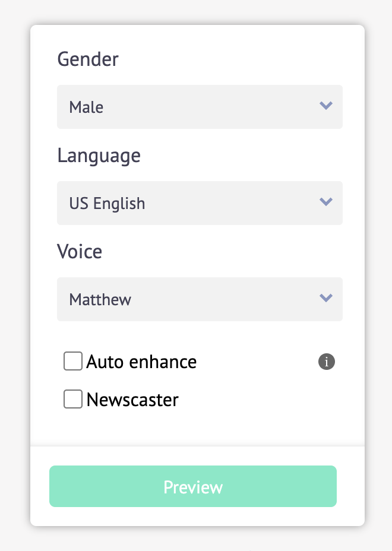Click the chevron arrow in Gender field
Image resolution: width=392 pixels, height=551 pixels.
[x=326, y=106]
